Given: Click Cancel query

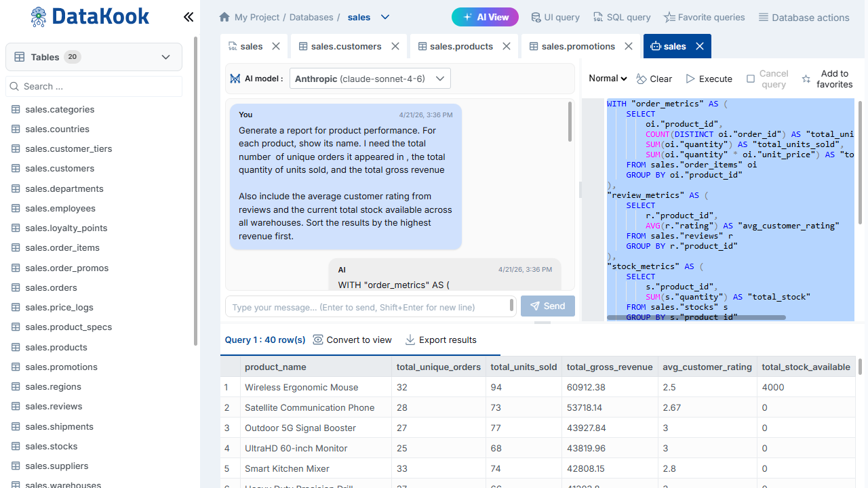Looking at the screenshot, I should click(x=767, y=79).
